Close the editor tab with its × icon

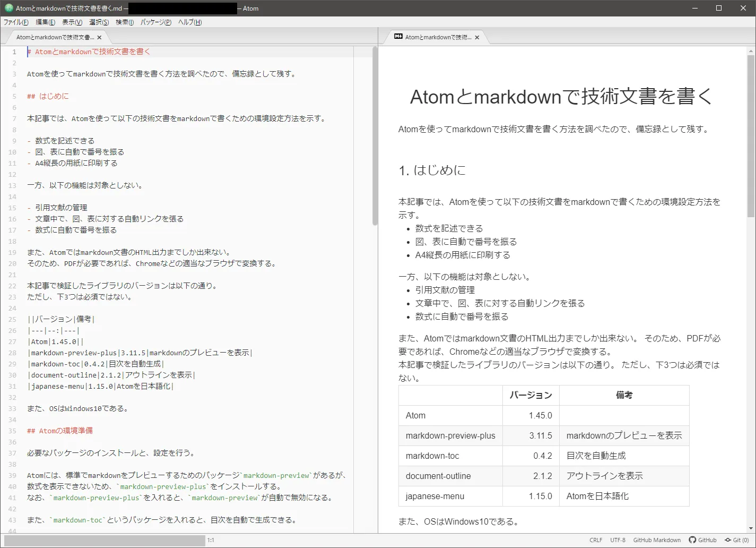click(99, 37)
